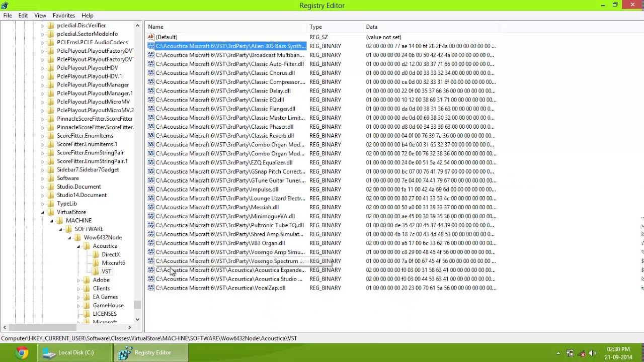The width and height of the screenshot is (644, 362).
Task: Click binary icon of Pultronic Tube EQ.dll
Action: tap(151, 225)
